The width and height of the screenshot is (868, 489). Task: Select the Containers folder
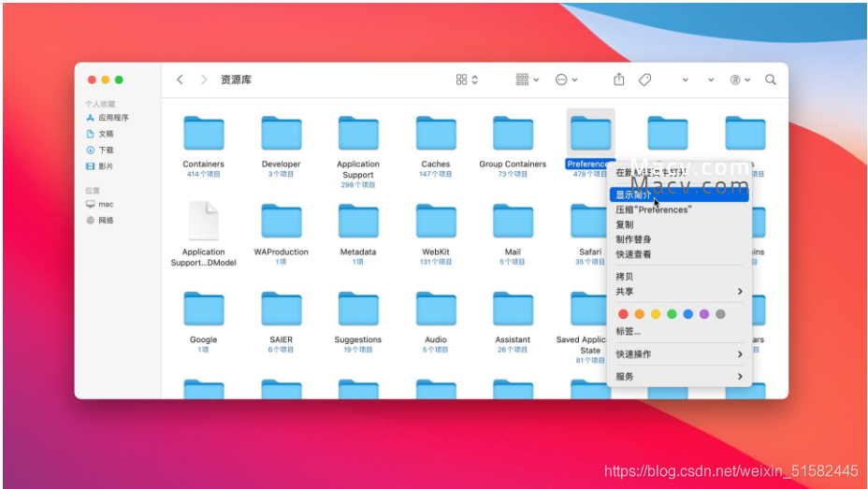(x=204, y=134)
